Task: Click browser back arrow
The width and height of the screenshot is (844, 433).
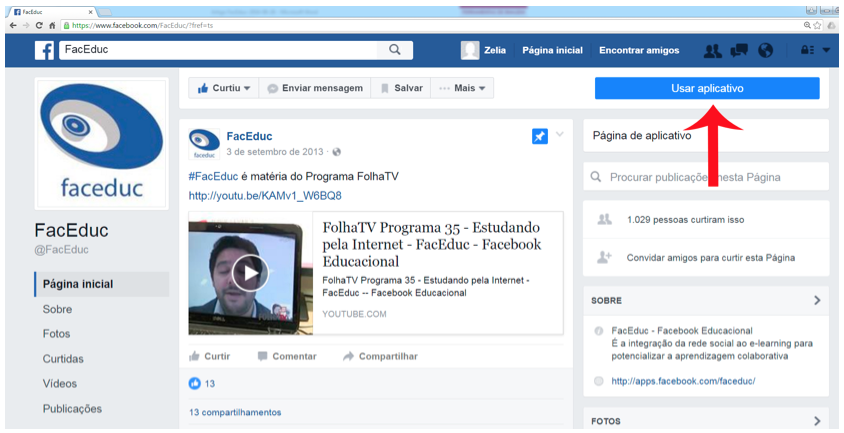Action: pyautogui.click(x=13, y=25)
